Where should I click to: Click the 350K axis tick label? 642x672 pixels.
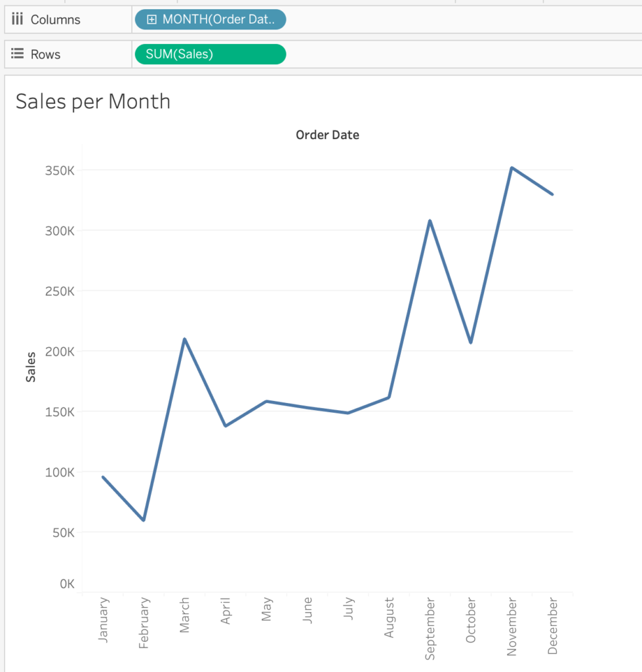[59, 171]
